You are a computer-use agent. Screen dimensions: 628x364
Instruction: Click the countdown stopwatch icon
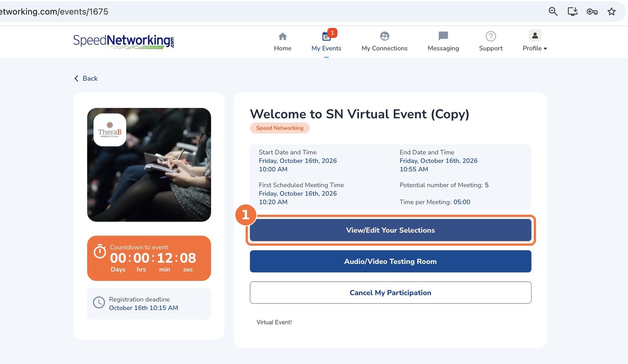[100, 251]
